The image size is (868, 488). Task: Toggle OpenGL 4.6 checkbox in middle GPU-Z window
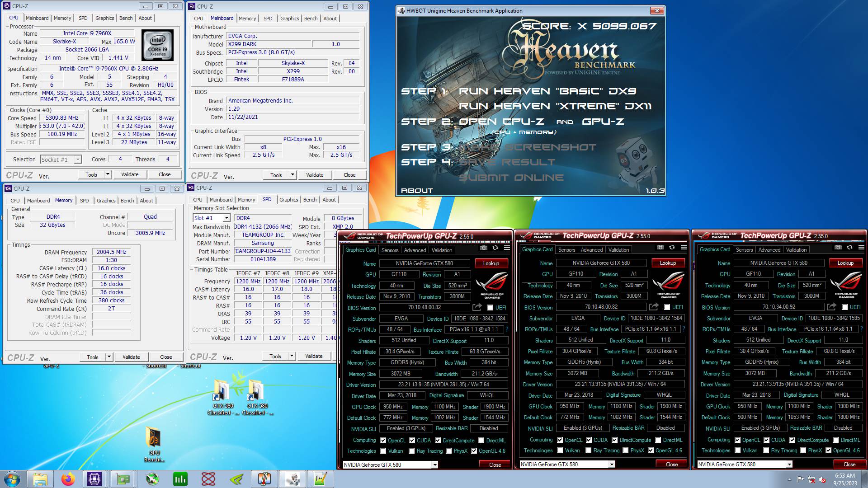point(651,450)
